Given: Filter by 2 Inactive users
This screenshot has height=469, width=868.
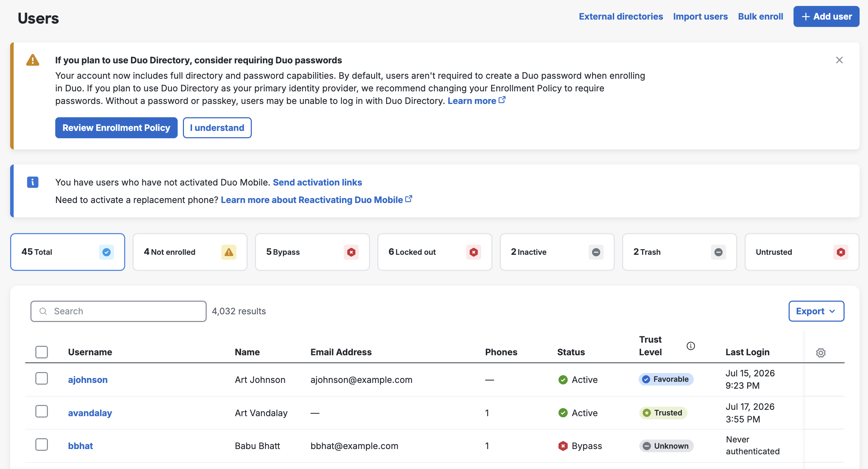Looking at the screenshot, I should coord(557,252).
